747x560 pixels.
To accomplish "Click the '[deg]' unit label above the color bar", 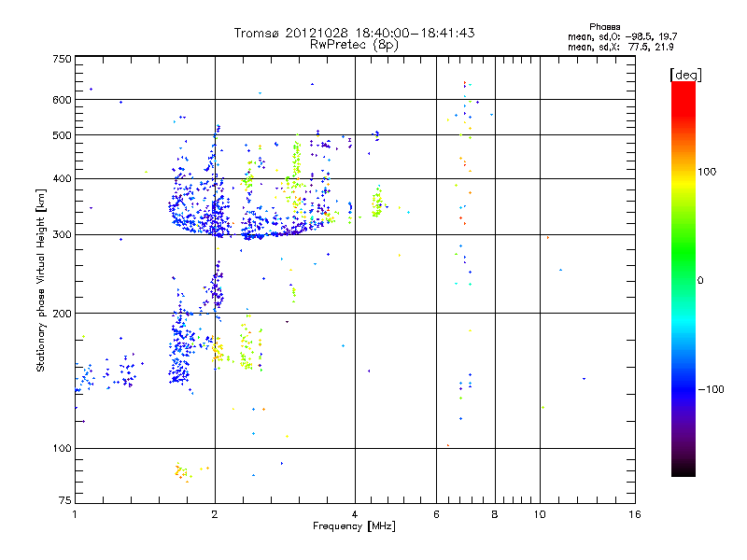I will pos(685,75).
